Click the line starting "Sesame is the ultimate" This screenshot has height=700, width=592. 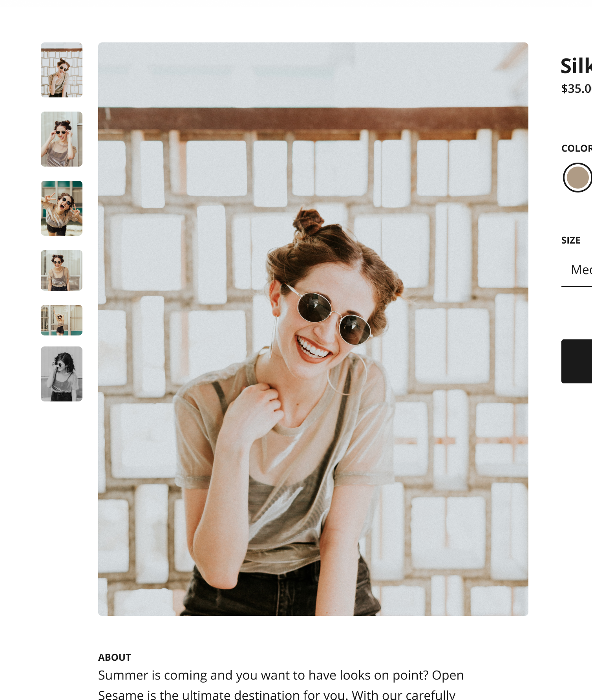click(x=276, y=694)
